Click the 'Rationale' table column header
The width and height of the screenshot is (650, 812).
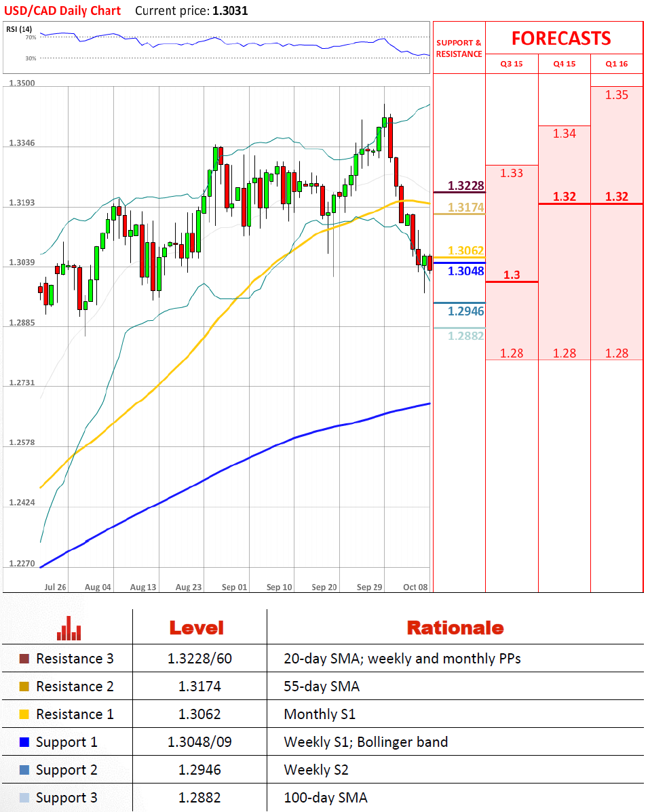(455, 628)
